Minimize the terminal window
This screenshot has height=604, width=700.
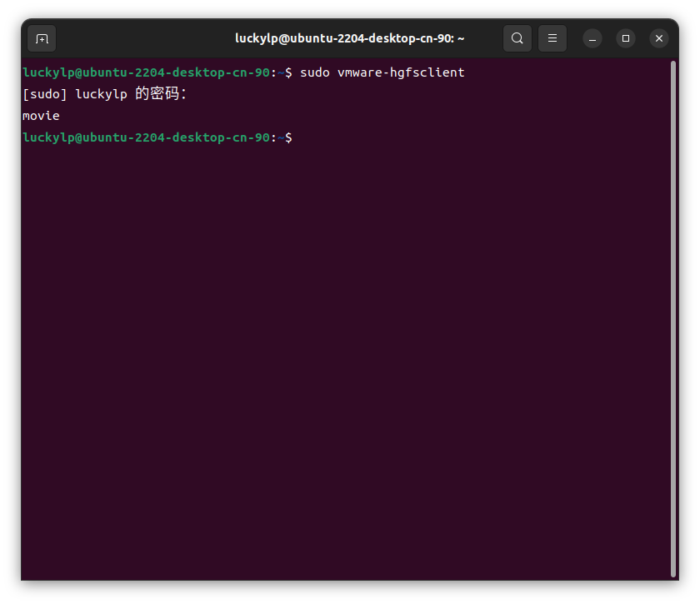[x=592, y=39]
